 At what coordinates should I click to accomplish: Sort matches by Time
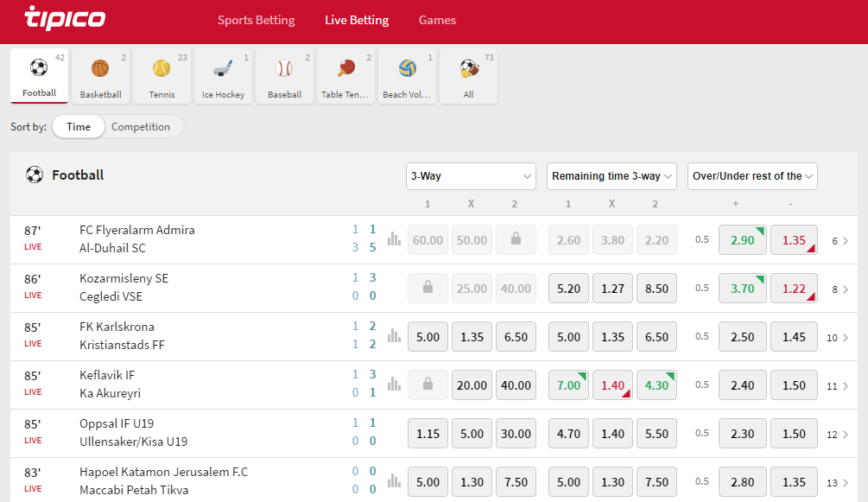tap(78, 127)
